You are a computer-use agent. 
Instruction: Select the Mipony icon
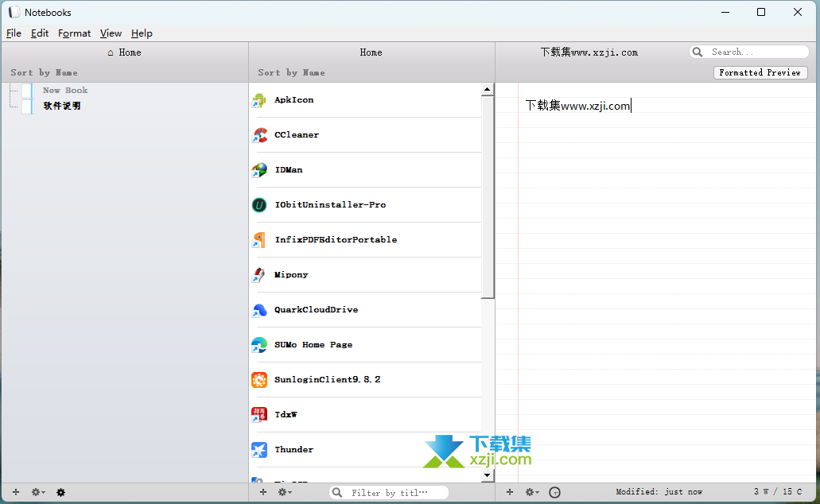click(x=258, y=275)
